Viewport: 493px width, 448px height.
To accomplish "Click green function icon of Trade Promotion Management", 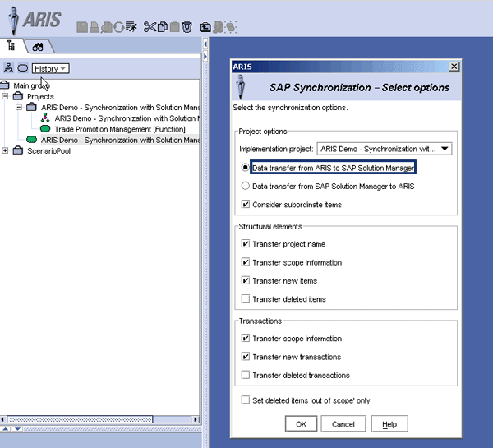I will (x=45, y=129).
